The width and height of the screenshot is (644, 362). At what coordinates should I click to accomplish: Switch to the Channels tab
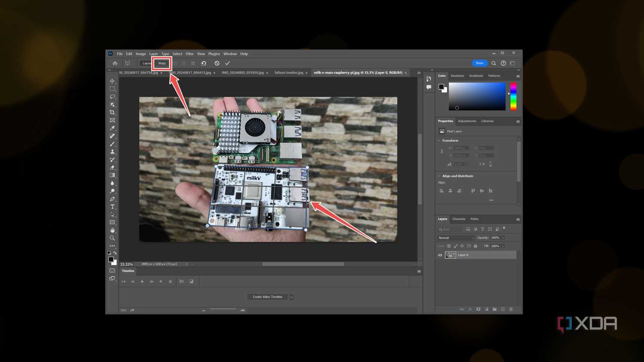(x=459, y=219)
